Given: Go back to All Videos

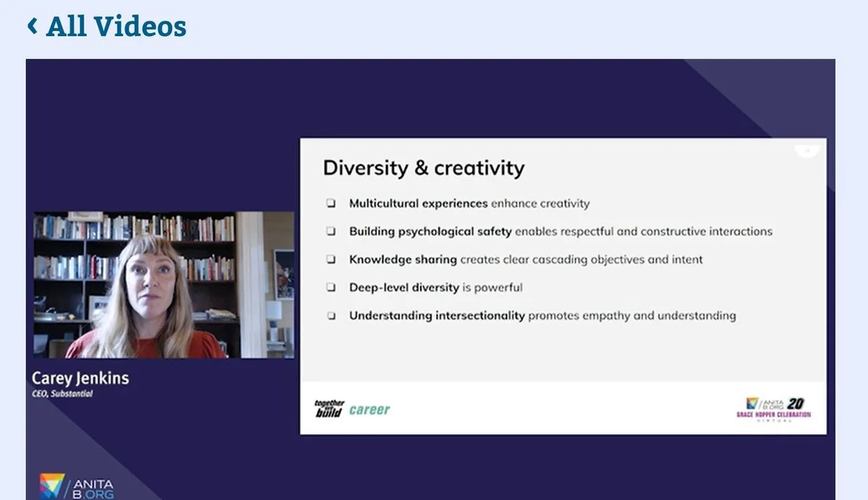Looking at the screenshot, I should click(107, 27).
